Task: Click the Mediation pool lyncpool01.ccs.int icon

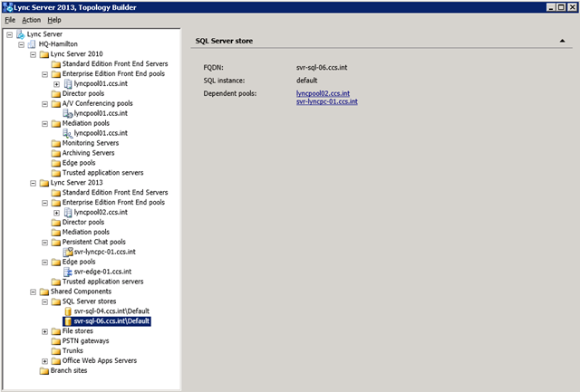Action: tap(68, 133)
